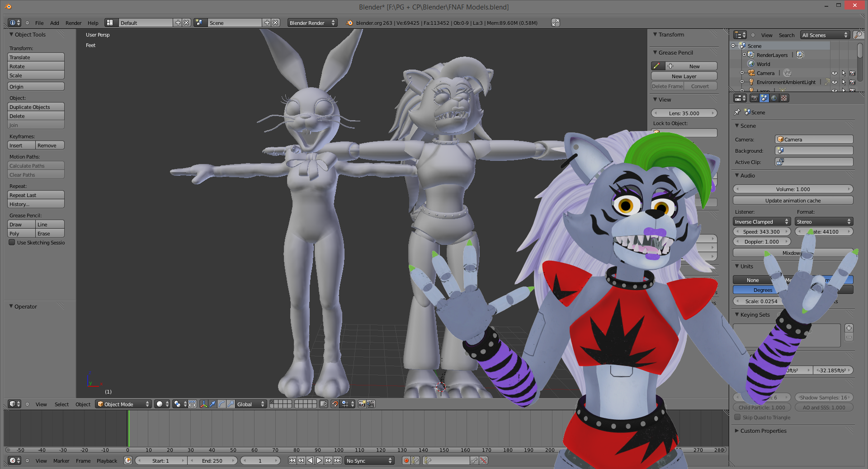Click the End 250 frame field
The width and height of the screenshot is (868, 469).
pyautogui.click(x=212, y=460)
